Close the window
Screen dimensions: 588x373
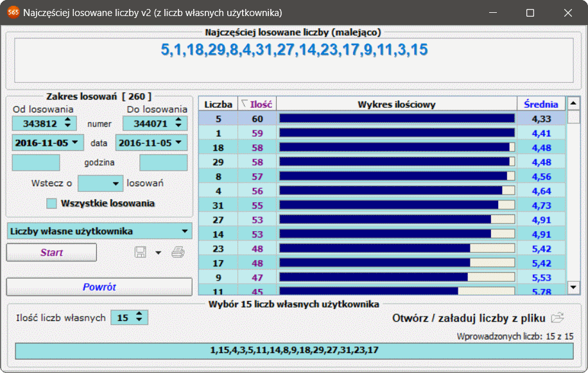coord(567,13)
